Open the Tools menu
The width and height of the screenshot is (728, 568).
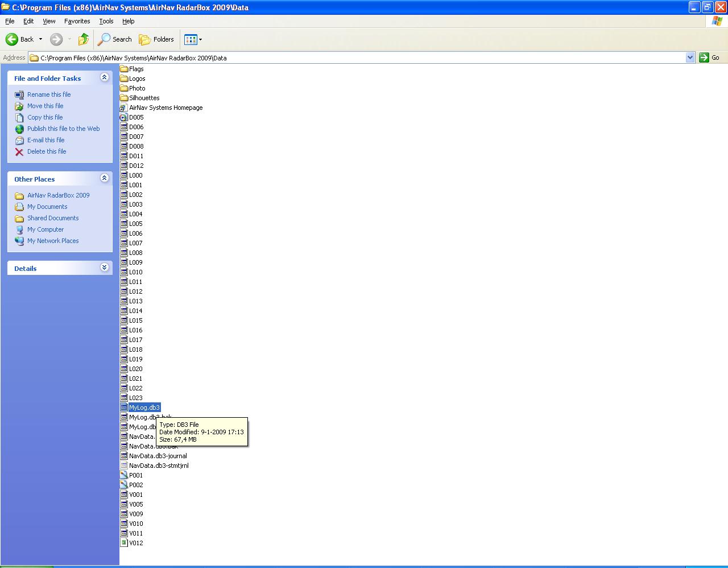[x=106, y=21]
